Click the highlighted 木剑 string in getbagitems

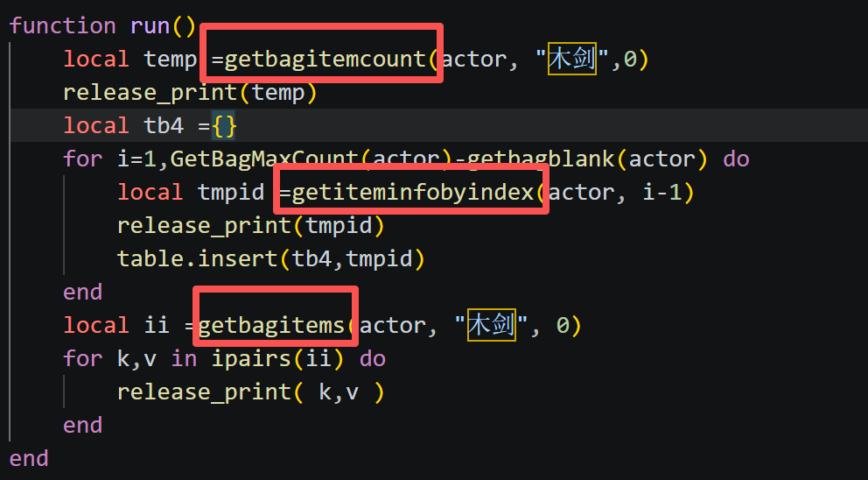click(x=492, y=324)
